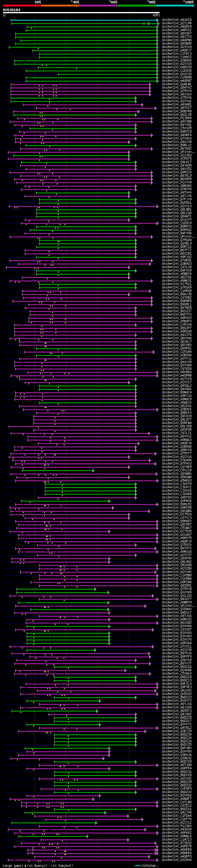Open hit UniRef100_A8ITY3

(177, 37)
